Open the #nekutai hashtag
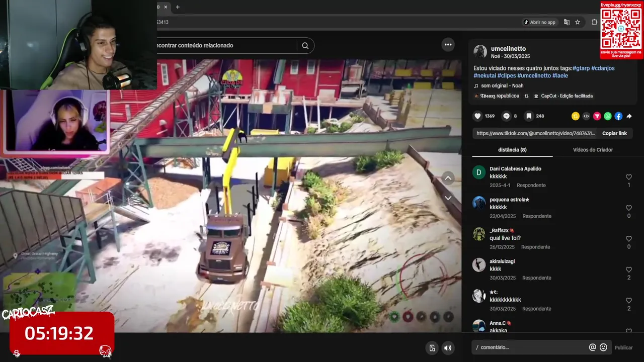 [485, 75]
